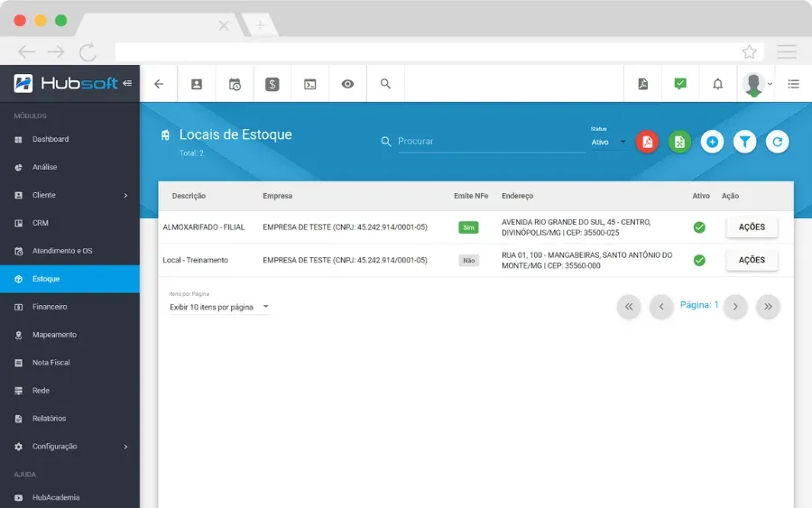Open a new browser tab

[x=260, y=25]
